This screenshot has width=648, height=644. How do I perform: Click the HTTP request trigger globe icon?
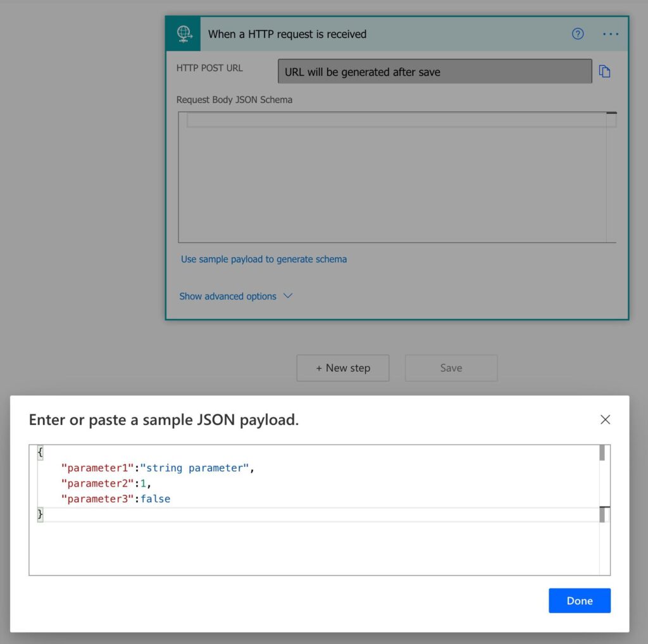click(183, 34)
